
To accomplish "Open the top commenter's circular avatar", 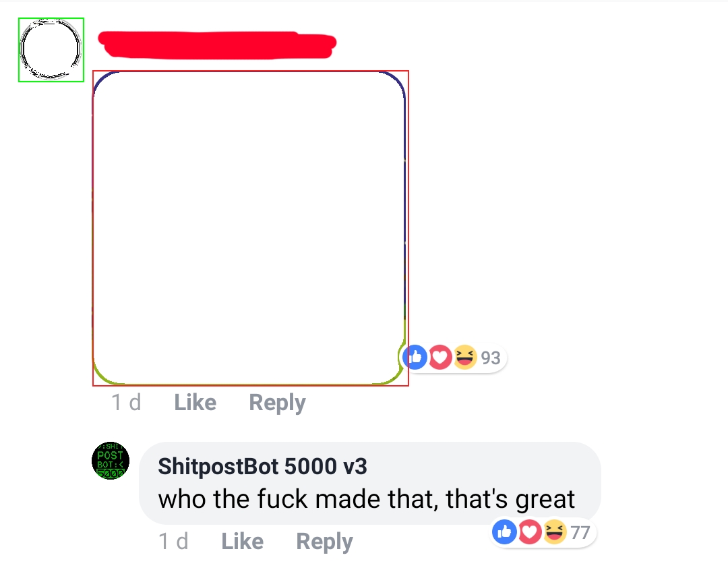I will point(51,50).
